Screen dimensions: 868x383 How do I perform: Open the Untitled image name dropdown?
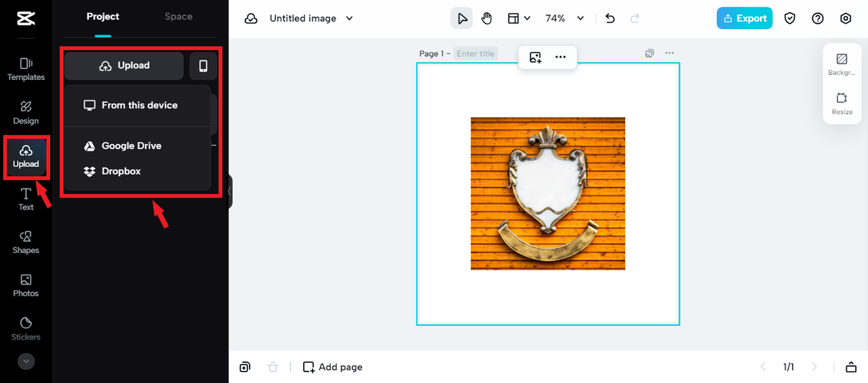click(312, 18)
